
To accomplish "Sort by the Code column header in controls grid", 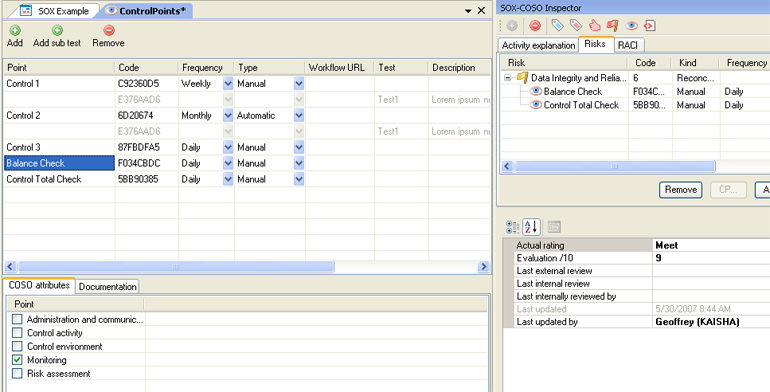I will click(146, 68).
